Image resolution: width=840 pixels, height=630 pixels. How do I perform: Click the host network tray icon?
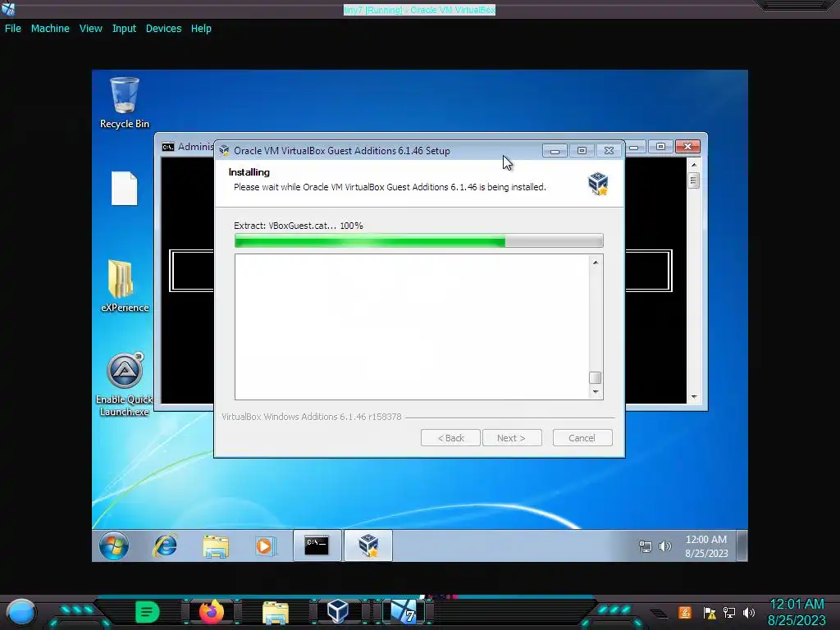pos(729,612)
